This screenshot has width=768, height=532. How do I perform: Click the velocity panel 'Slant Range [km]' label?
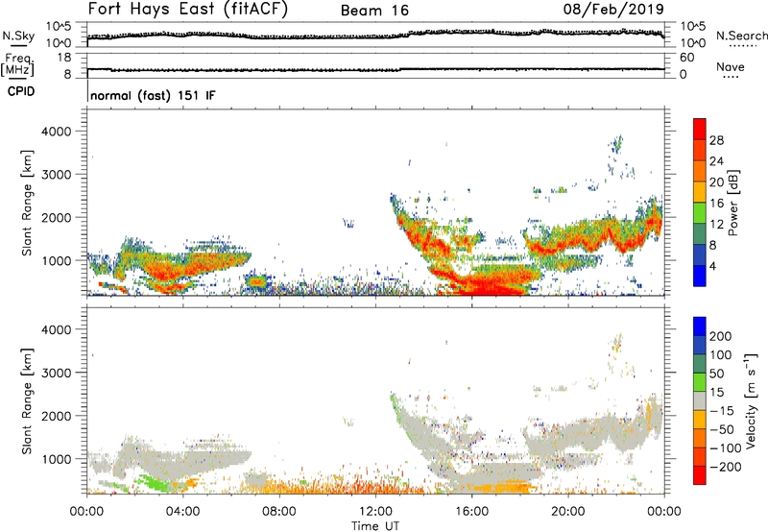[x=27, y=401]
